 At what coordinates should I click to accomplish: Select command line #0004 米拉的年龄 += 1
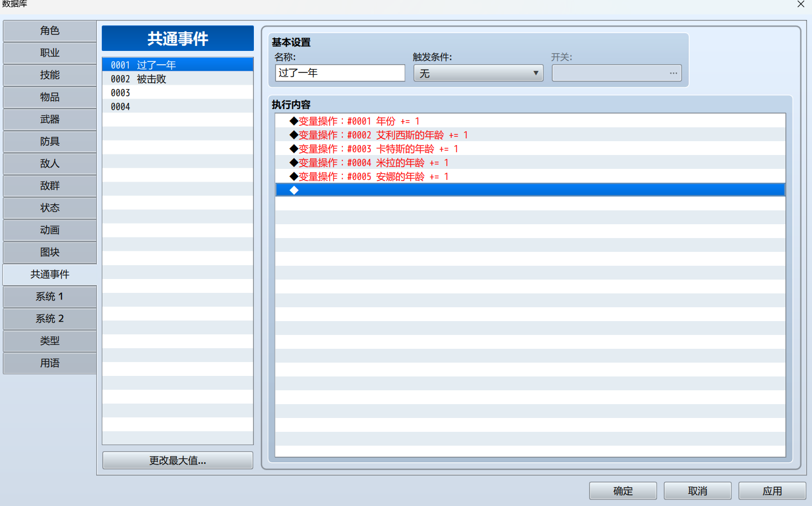pyautogui.click(x=530, y=162)
